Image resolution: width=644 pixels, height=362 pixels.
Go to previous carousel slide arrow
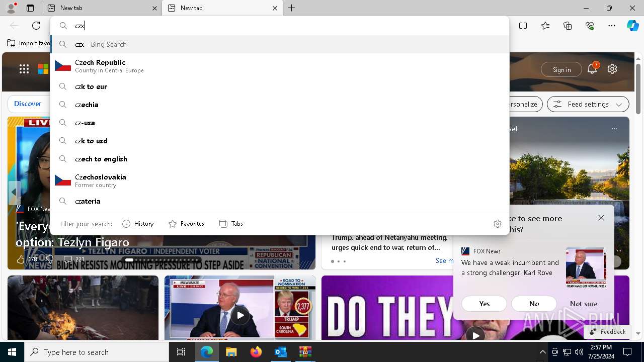click(x=14, y=192)
